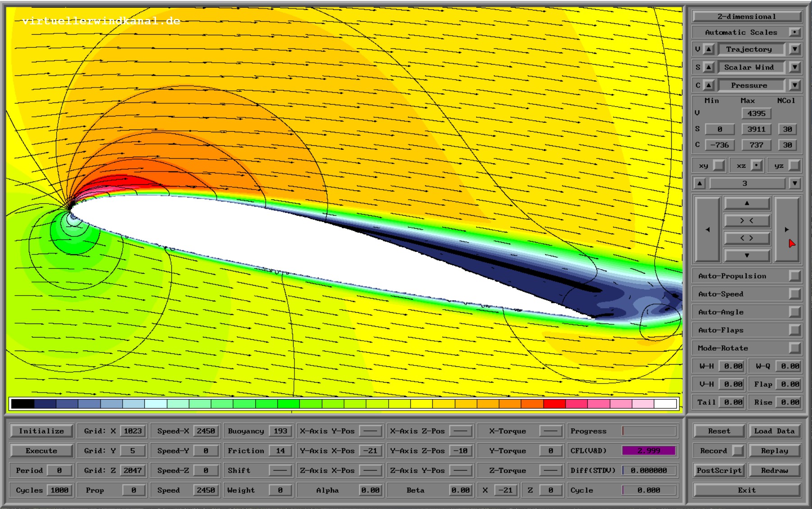Click the Alpha field showing 0.00

[x=370, y=490]
